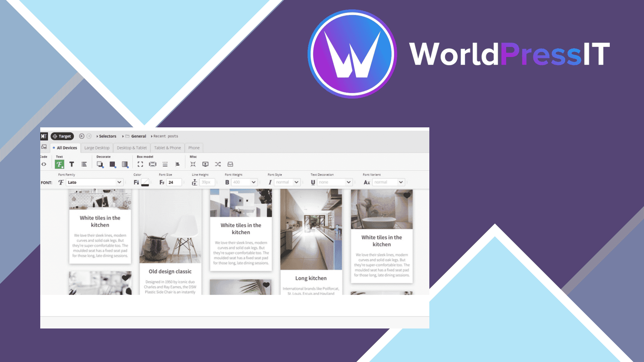Click the text alignment icon

(85, 164)
